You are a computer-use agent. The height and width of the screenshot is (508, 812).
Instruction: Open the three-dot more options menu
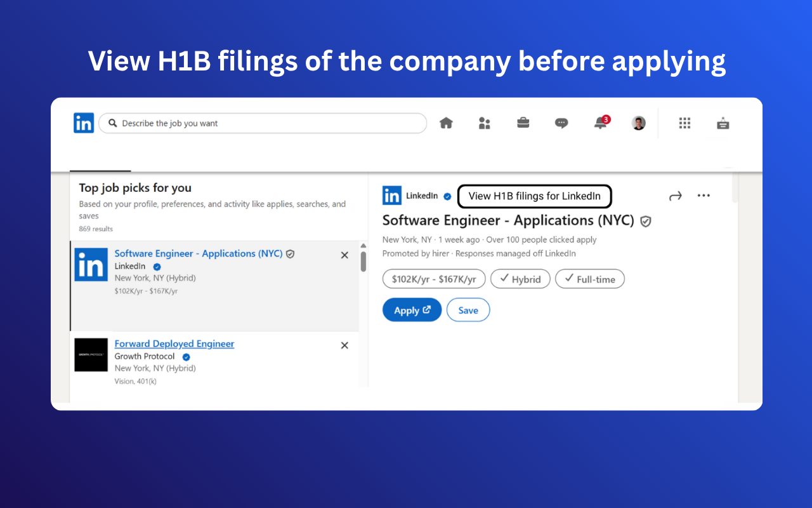[704, 196]
